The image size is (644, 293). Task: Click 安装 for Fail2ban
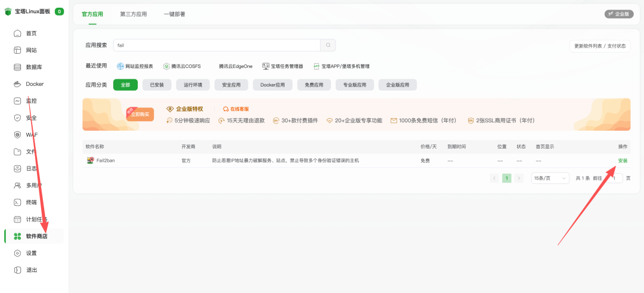coord(623,161)
